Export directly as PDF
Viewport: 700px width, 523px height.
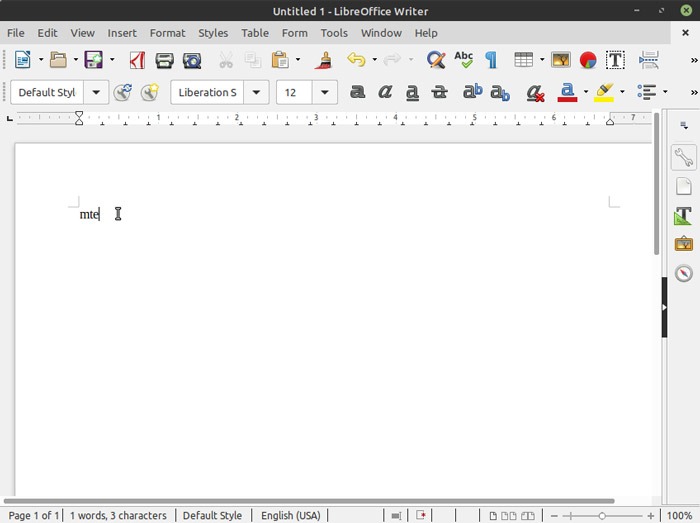tap(137, 60)
